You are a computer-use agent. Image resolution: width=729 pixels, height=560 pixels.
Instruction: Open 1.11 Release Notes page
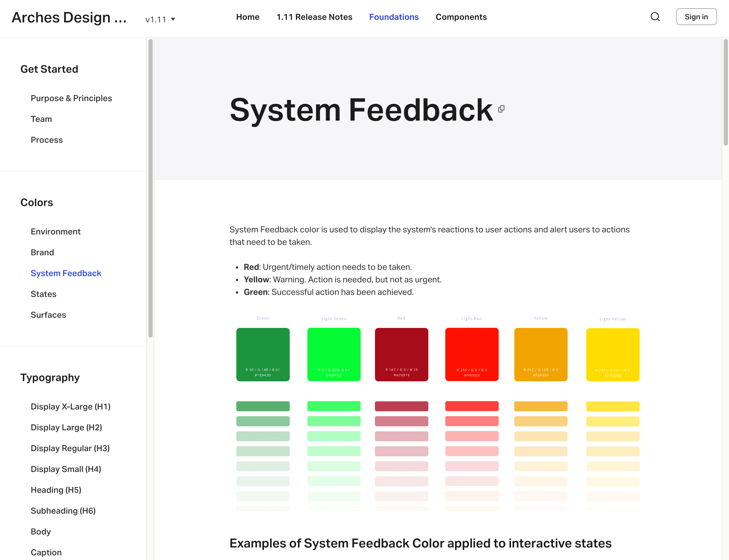point(314,17)
